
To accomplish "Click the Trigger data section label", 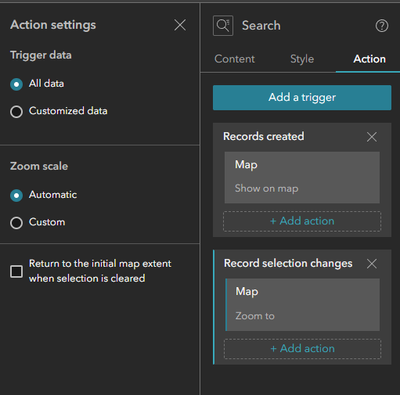I will (41, 55).
